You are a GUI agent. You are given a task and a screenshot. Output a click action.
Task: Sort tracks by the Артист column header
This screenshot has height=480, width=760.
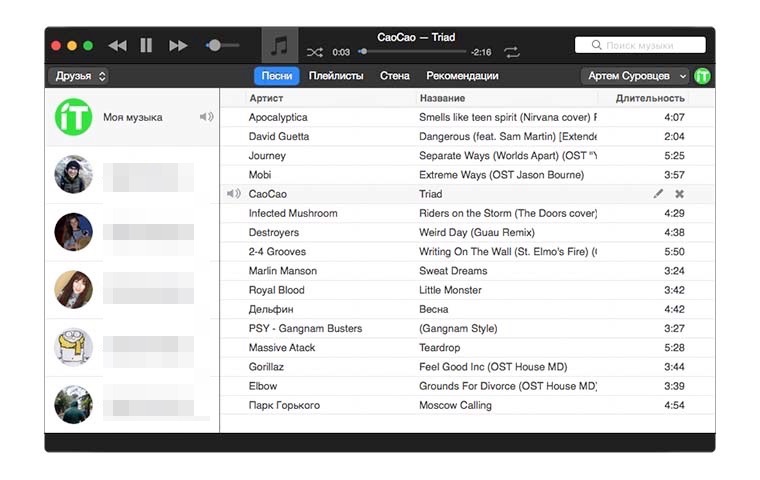click(266, 98)
